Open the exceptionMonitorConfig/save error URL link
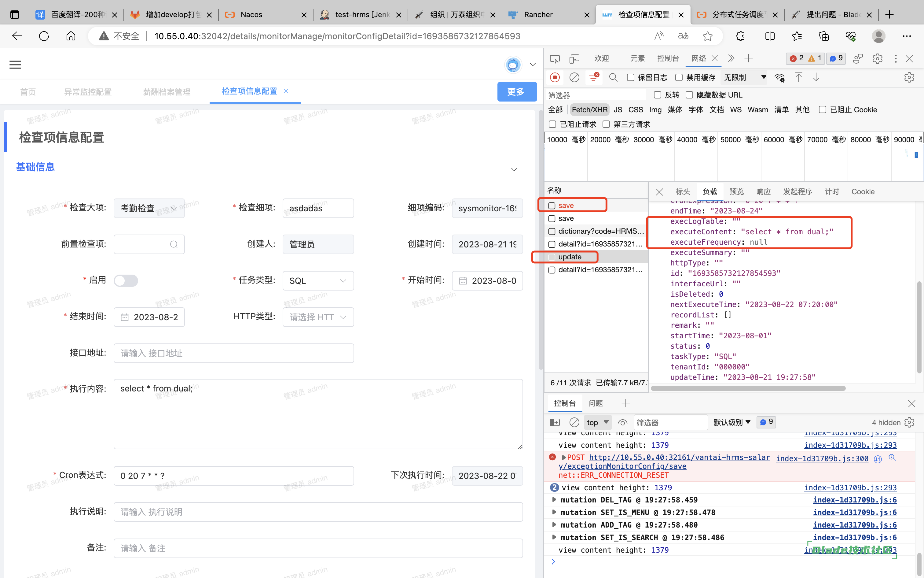 click(x=664, y=462)
